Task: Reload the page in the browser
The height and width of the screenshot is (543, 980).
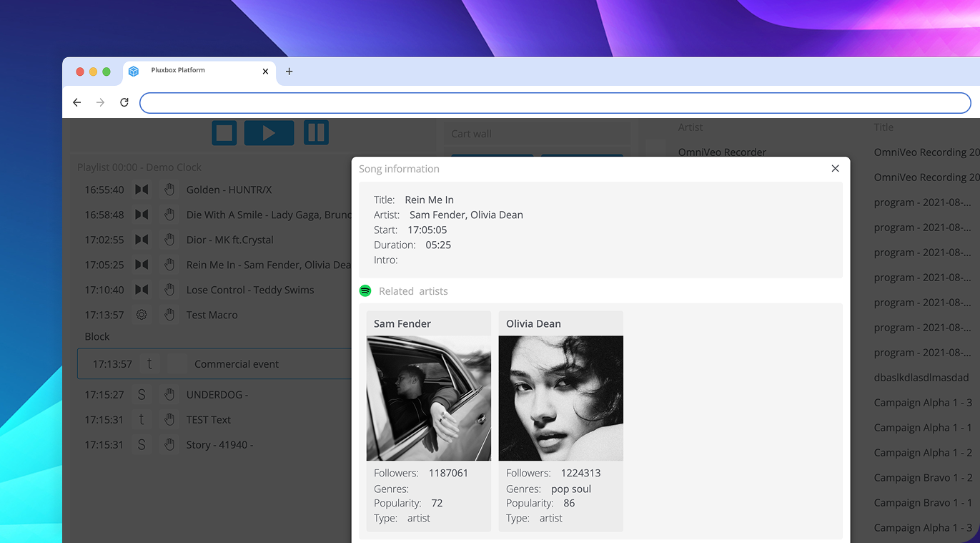Action: pyautogui.click(x=124, y=103)
